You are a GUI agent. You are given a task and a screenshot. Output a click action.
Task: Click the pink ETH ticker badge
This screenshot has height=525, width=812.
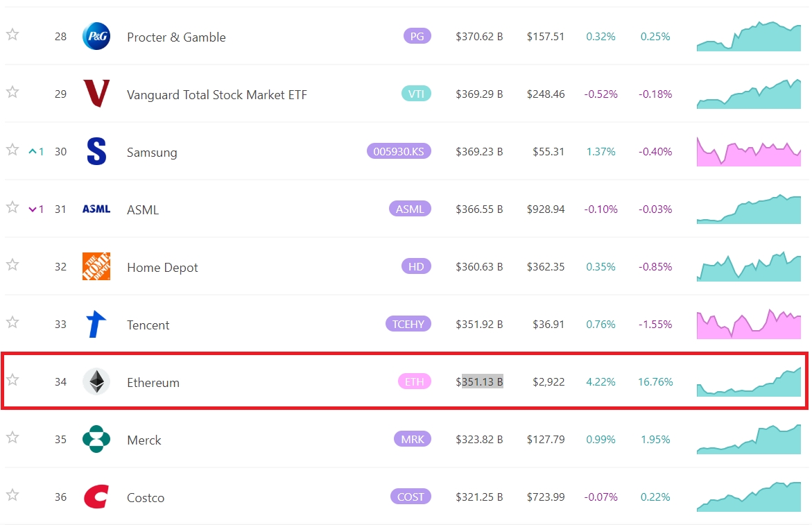pos(414,381)
